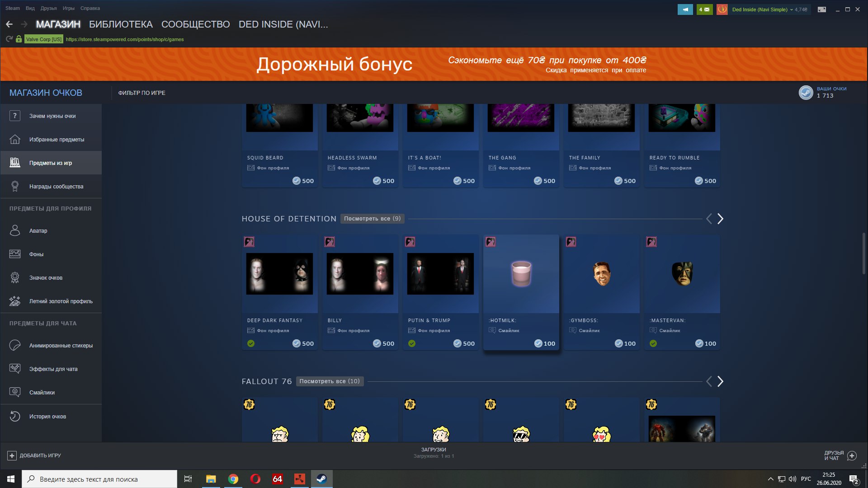Switch to БИБЛИОТЕКА tab

point(121,24)
